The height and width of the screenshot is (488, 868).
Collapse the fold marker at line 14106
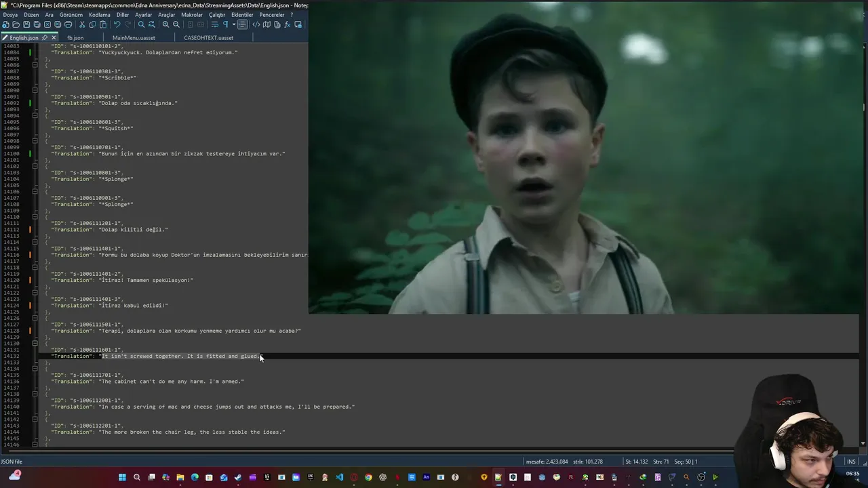(35, 191)
